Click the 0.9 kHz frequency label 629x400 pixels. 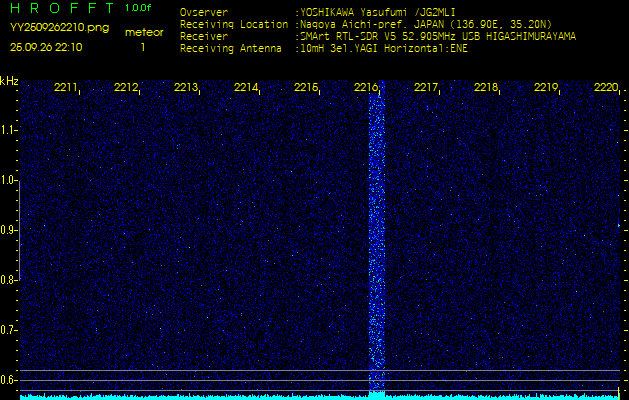click(x=7, y=230)
